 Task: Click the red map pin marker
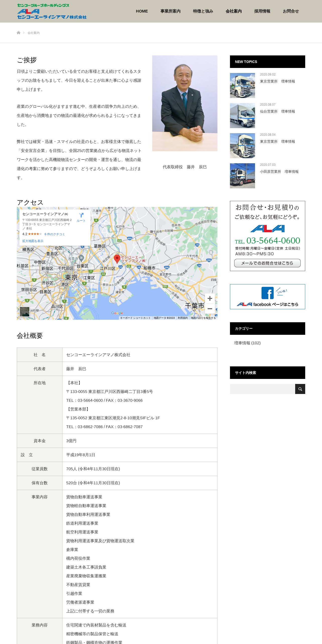pyautogui.click(x=117, y=259)
